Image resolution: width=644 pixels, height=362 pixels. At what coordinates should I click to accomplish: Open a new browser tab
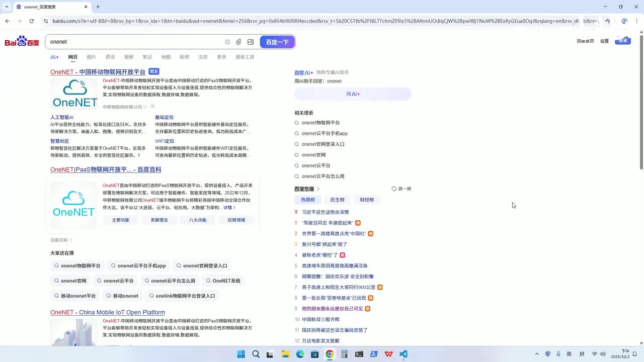click(x=98, y=7)
